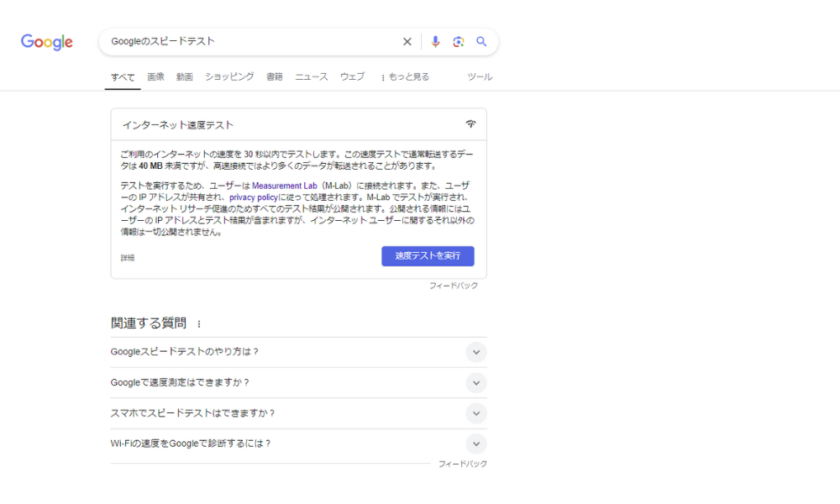Screen dimensions: 840x504
Task: Open the 書籍 tab
Action: pos(275,77)
